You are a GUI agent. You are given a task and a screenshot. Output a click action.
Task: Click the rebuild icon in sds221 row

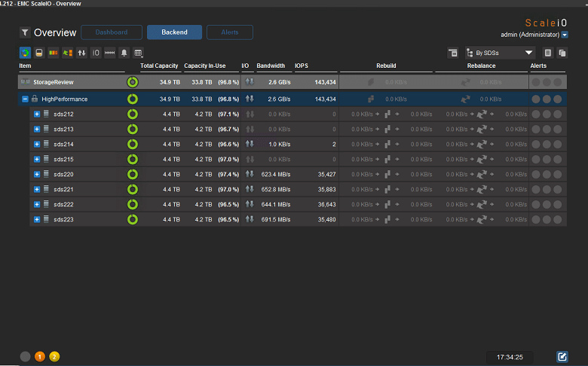(x=387, y=189)
